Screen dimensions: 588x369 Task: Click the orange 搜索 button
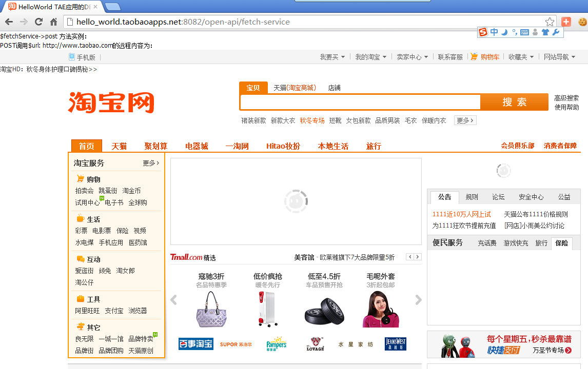click(x=514, y=102)
